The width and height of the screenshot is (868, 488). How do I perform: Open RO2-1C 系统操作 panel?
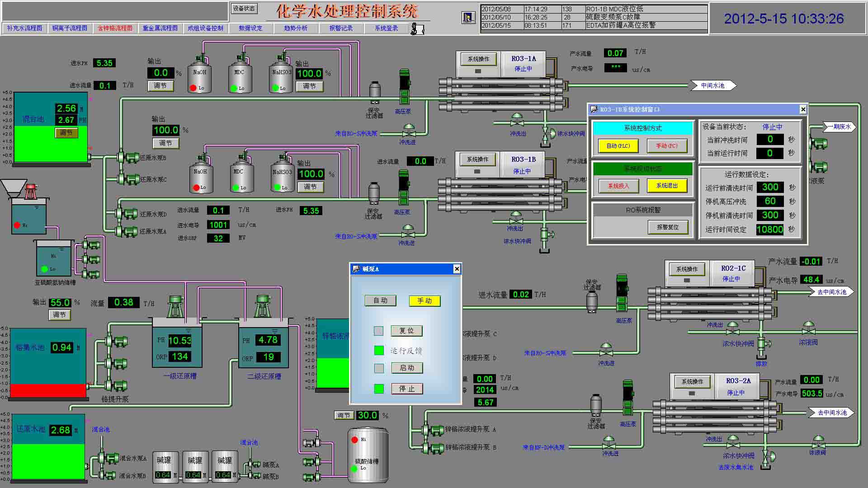(x=687, y=269)
